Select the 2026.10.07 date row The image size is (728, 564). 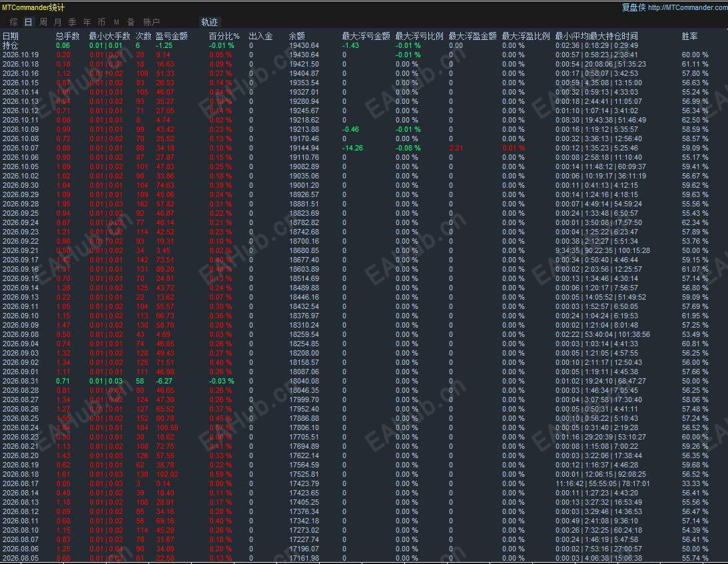[21, 148]
